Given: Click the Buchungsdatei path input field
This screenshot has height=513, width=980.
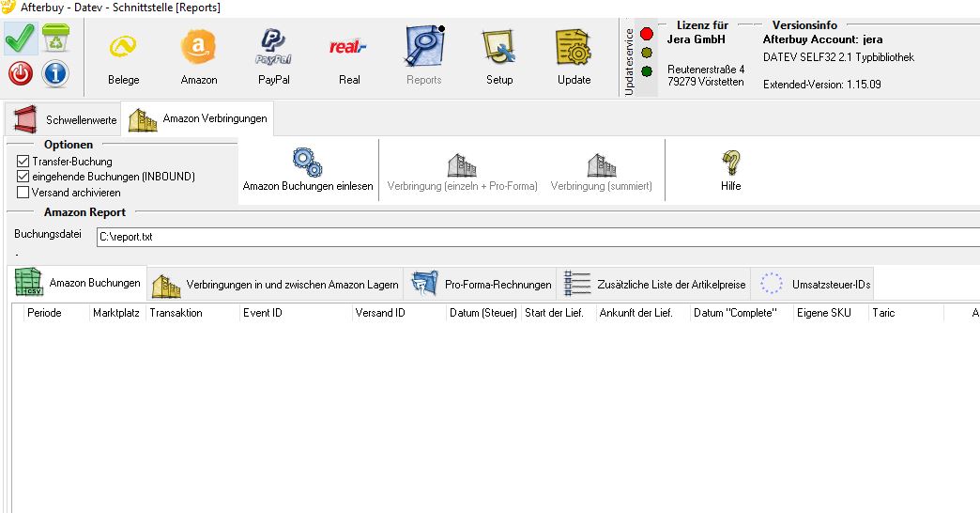Looking at the screenshot, I should tap(538, 237).
